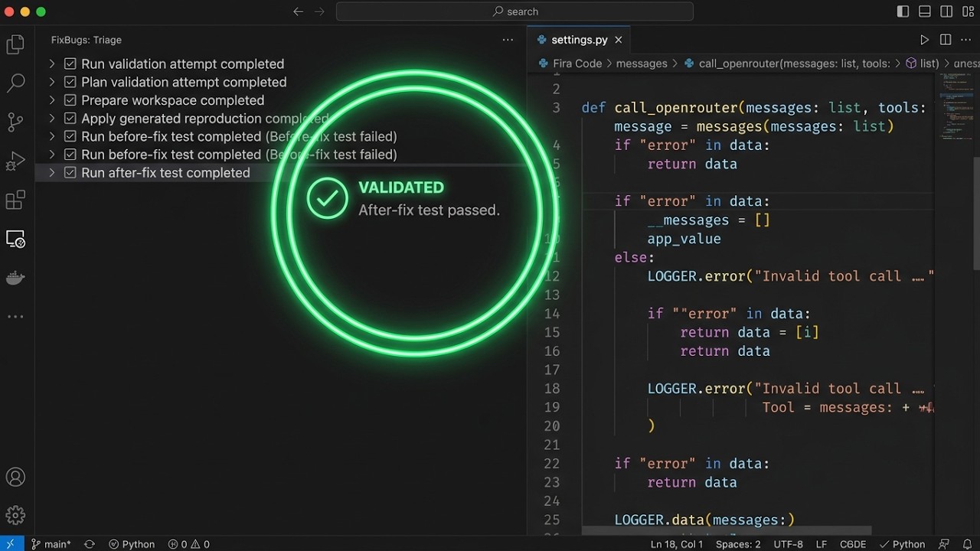980x551 pixels.
Task: Toggle primary sidebar layout icon
Action: [x=903, y=11]
